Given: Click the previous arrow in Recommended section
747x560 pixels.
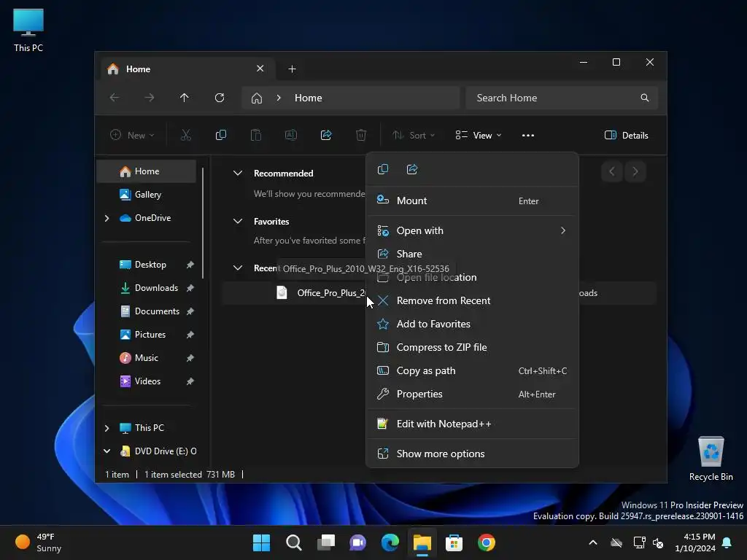Looking at the screenshot, I should (612, 171).
